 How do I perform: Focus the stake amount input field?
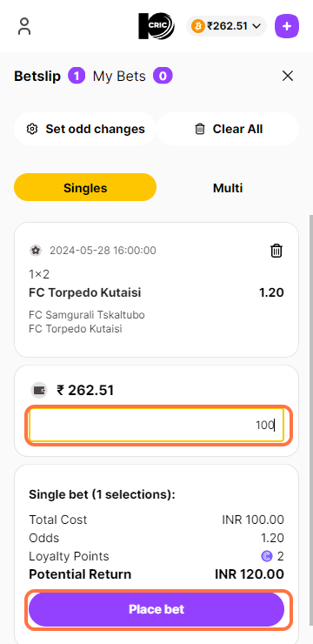(156, 426)
